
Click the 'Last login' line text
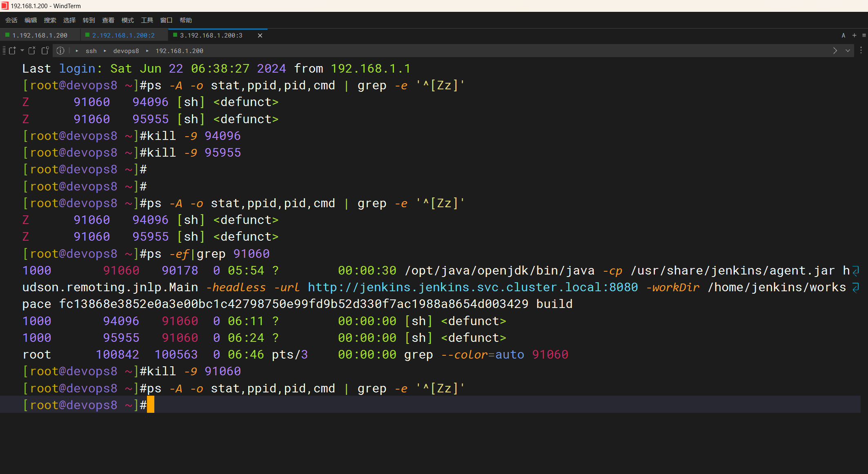tap(216, 69)
